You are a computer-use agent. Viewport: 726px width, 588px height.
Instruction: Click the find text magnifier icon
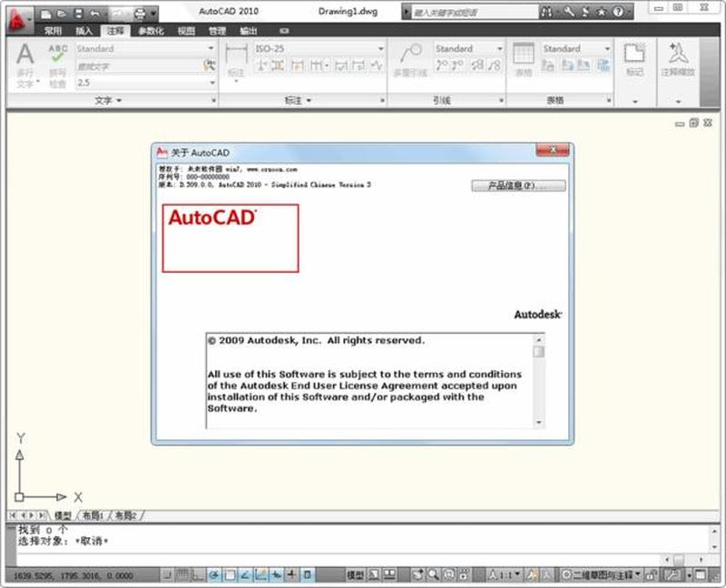tap(210, 65)
